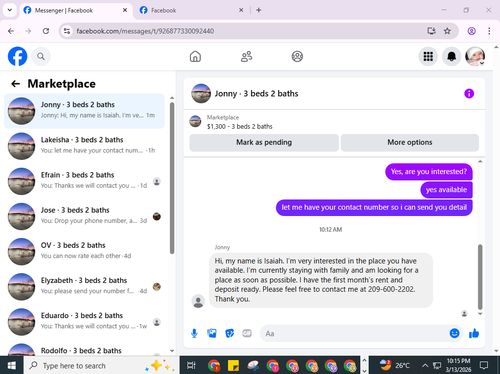Open the Eduardo 3 beds 2 baths conversation
Screen dimensions: 500x374
[84, 322]
